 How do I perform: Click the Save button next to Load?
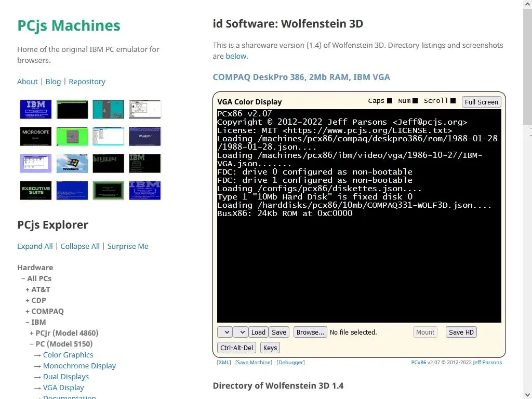(279, 332)
